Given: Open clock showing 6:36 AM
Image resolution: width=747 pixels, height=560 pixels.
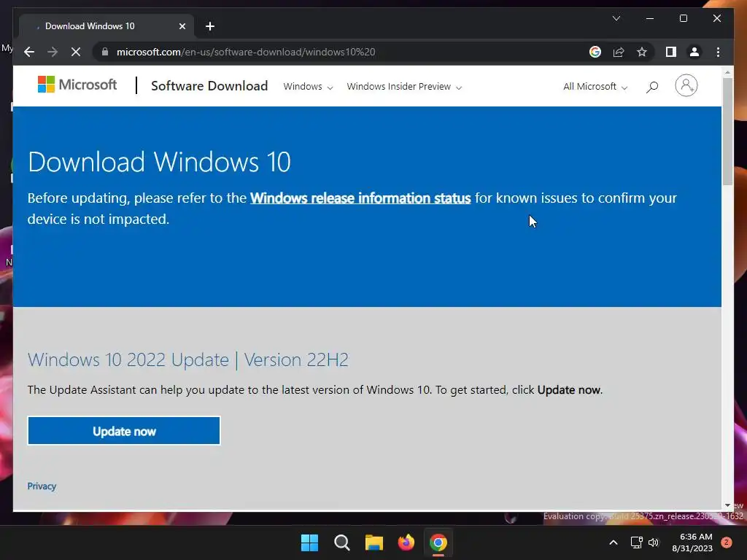Looking at the screenshot, I should pos(692,542).
